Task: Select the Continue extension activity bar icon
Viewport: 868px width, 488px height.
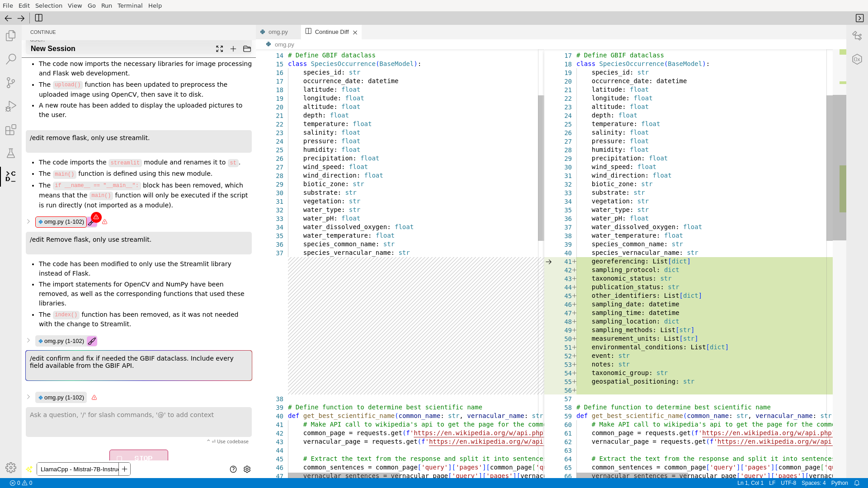Action: pos(11,177)
